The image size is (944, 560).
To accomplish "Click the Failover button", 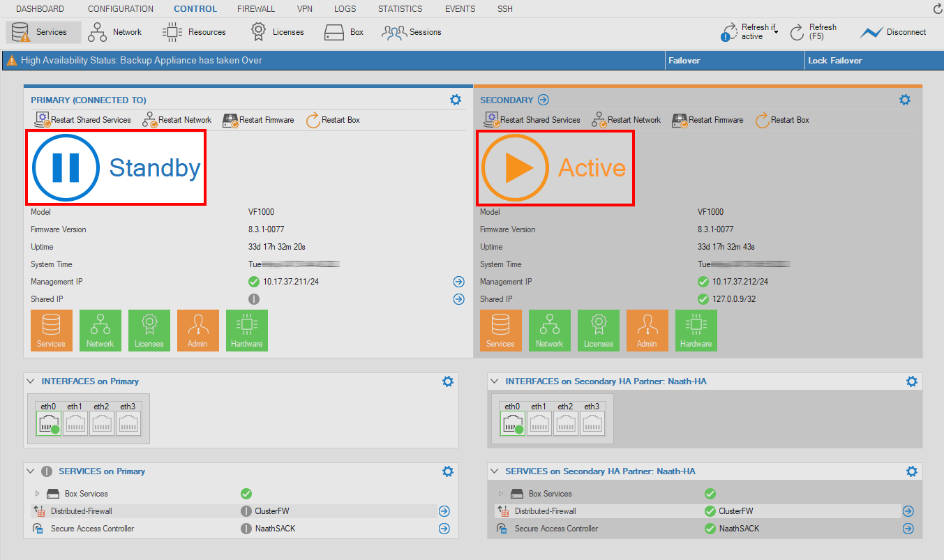I will 684,61.
